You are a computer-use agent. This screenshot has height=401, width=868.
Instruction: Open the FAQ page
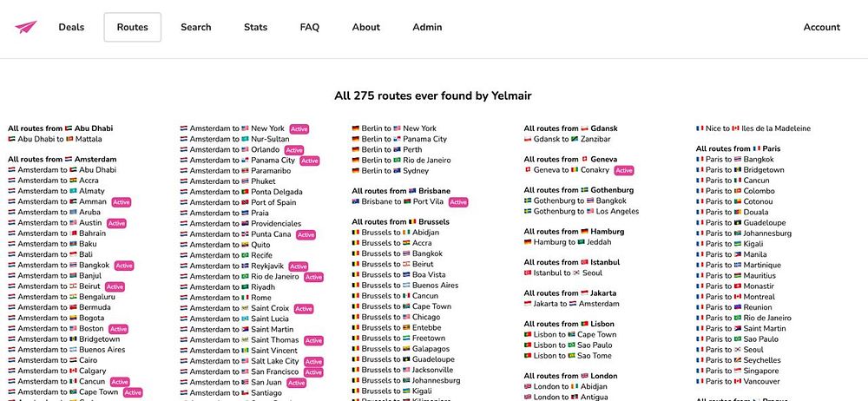point(310,27)
